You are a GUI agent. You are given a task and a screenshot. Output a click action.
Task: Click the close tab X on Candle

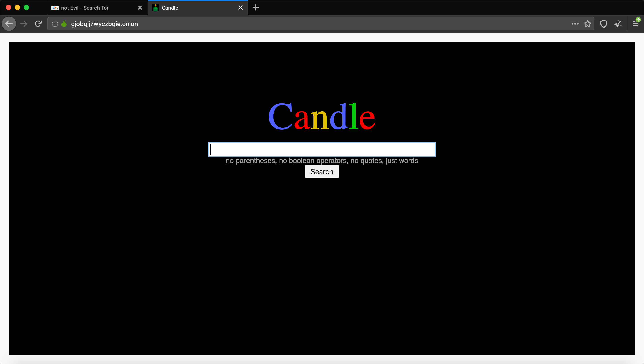tap(240, 8)
